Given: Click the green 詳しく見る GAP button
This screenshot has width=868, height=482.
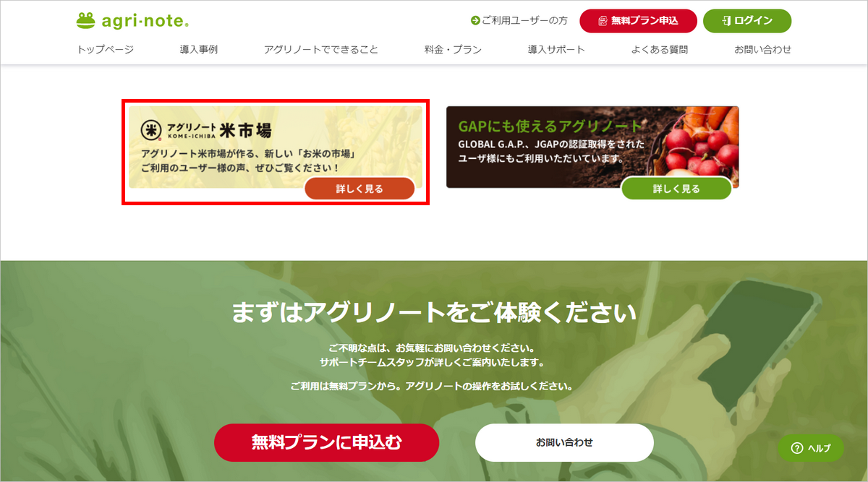Looking at the screenshot, I should [676, 189].
